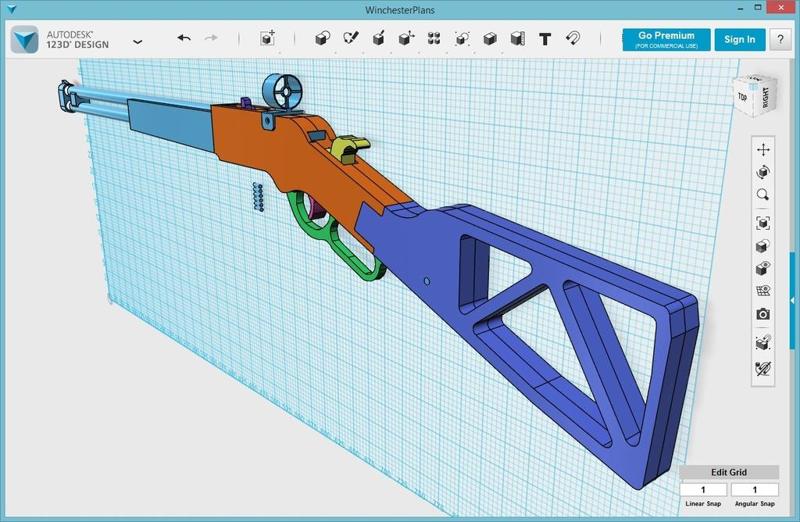
Task: Open the Grouping tool icon
Action: tap(462, 38)
